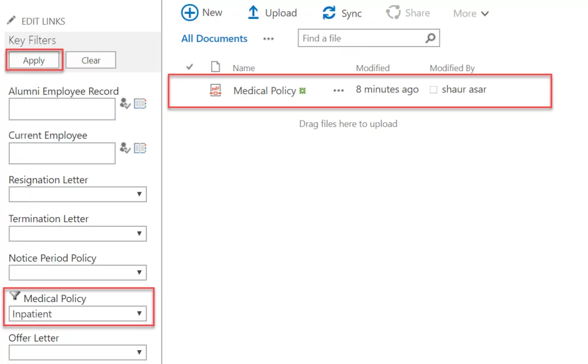
Task: Click the Upload arrow icon
Action: point(253,13)
